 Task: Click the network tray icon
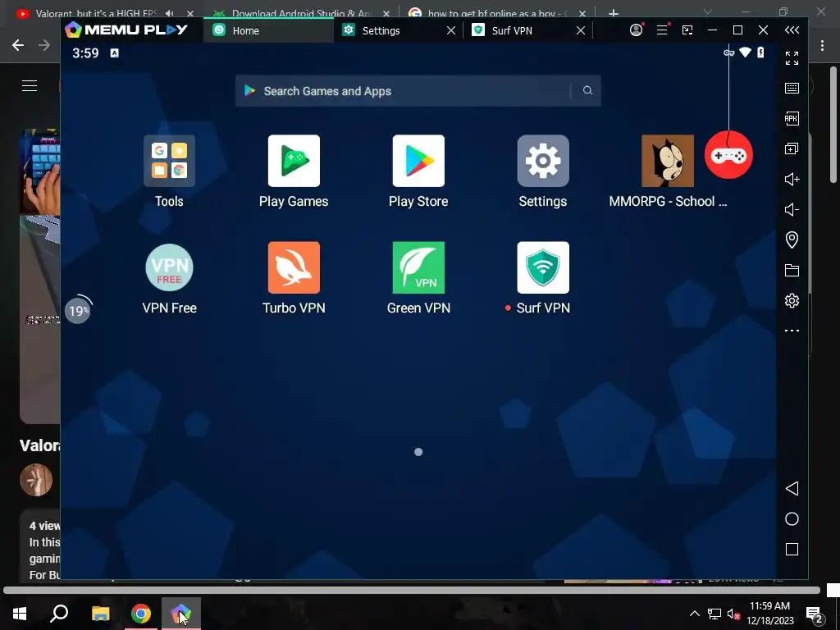click(714, 614)
